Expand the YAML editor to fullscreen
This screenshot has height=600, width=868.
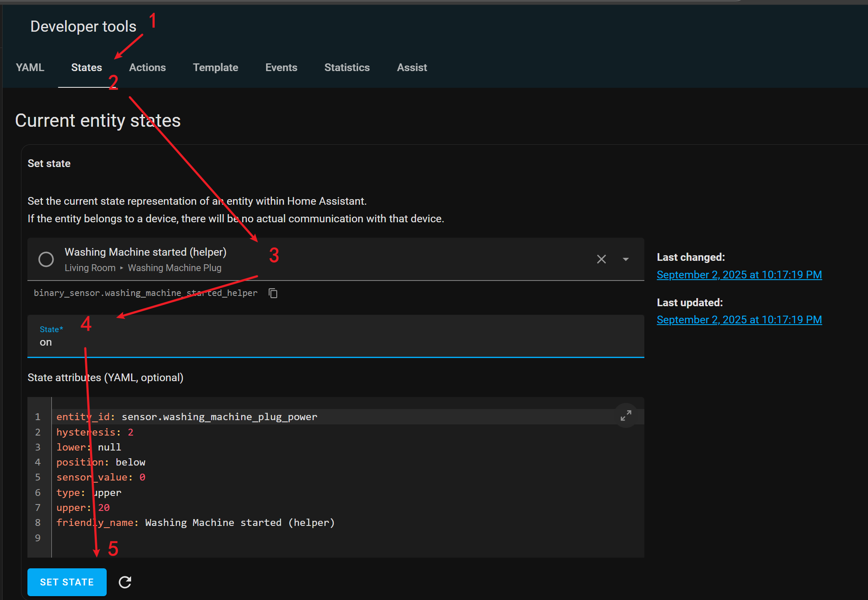click(x=626, y=415)
